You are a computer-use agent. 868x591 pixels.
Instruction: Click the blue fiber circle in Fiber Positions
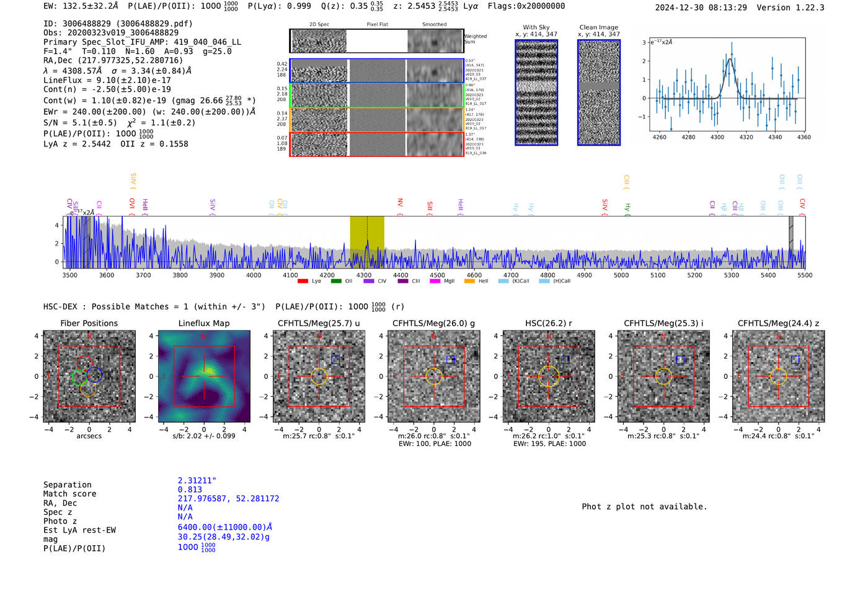94,374
